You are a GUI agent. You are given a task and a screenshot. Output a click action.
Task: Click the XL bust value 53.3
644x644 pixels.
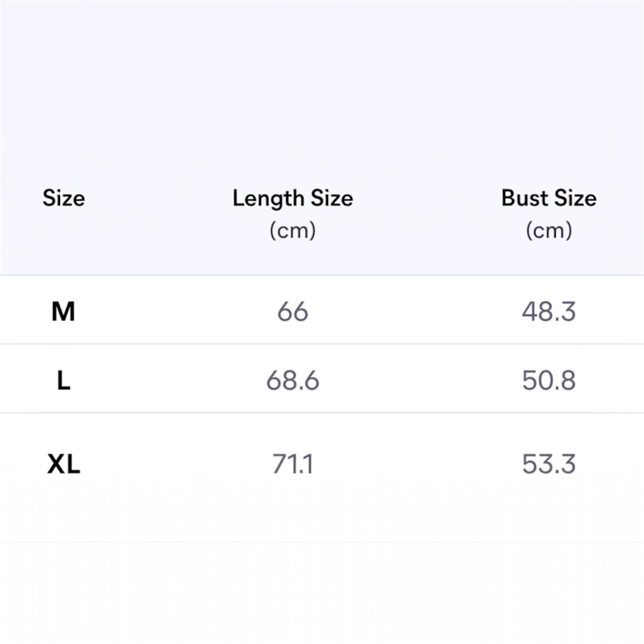coord(549,464)
